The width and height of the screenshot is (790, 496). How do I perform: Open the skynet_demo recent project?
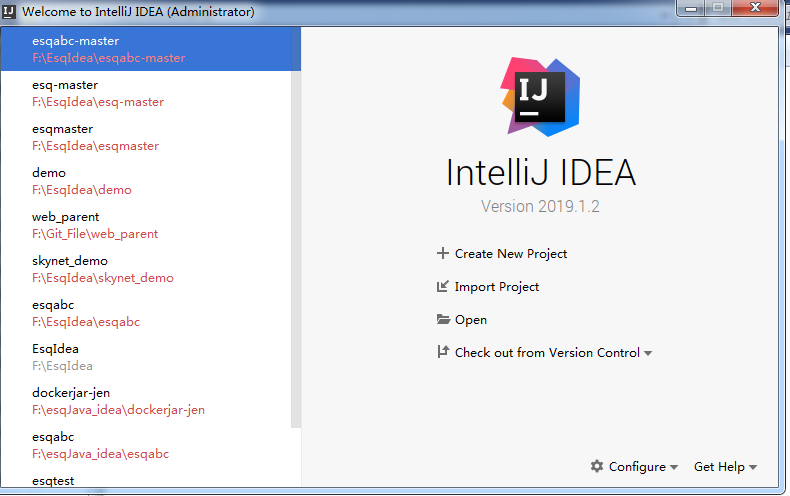(146, 269)
